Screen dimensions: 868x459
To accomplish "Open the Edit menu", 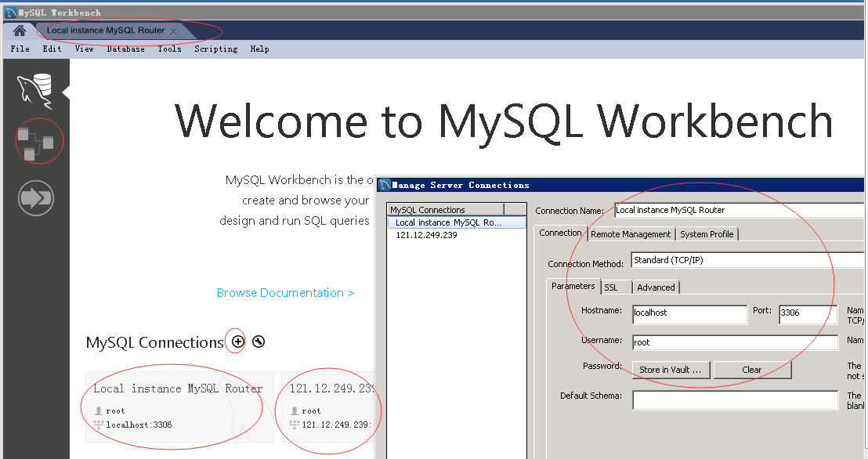I will click(x=52, y=49).
